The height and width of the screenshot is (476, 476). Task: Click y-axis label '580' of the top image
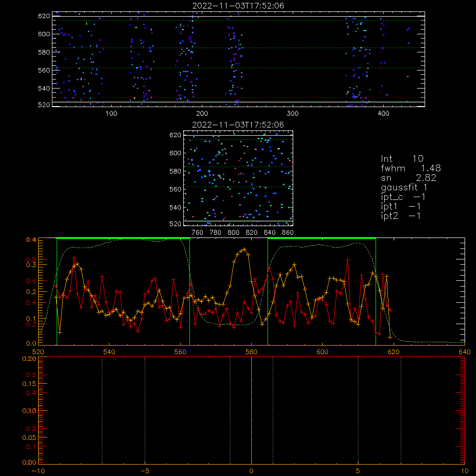[44, 52]
